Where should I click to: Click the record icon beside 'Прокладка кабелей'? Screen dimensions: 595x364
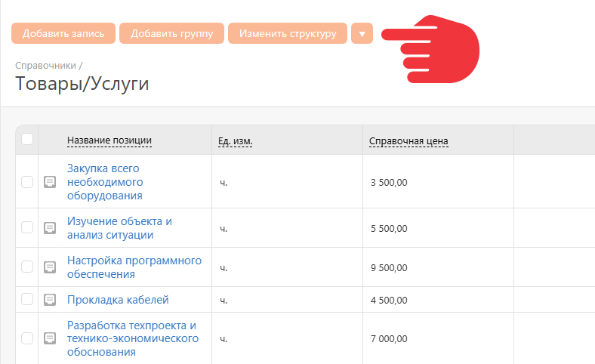click(50, 300)
